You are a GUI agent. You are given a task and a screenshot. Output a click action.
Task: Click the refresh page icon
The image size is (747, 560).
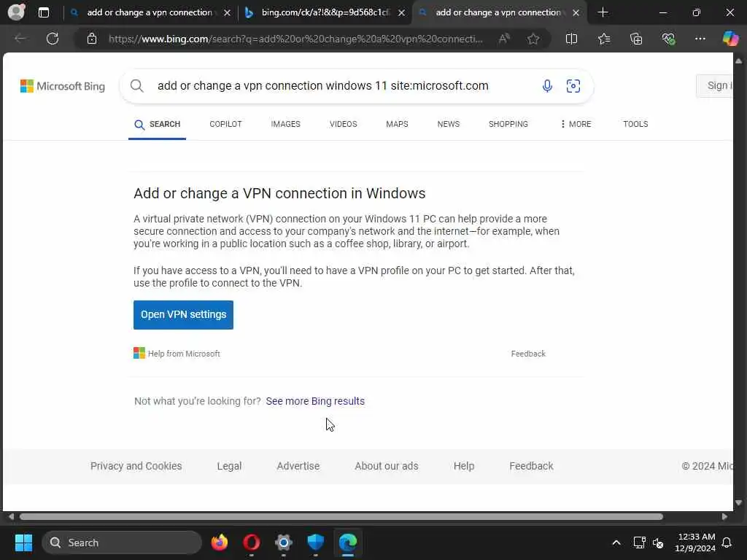tap(53, 39)
